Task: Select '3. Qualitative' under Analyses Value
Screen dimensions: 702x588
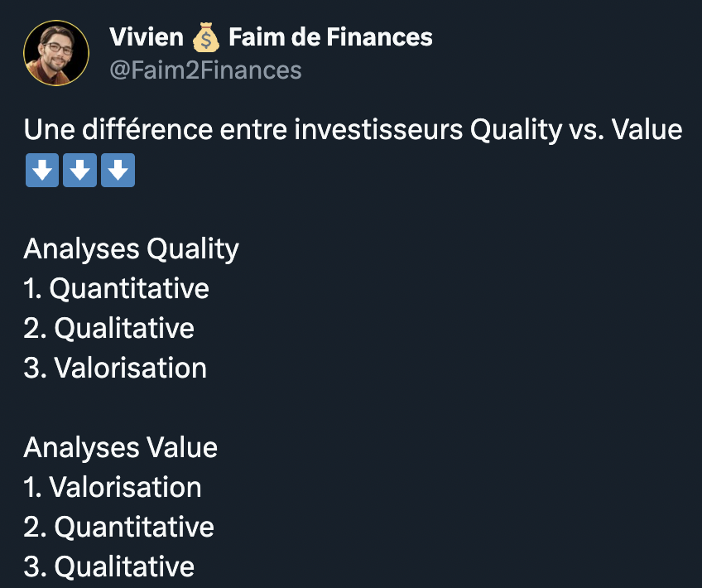Action: (x=108, y=566)
